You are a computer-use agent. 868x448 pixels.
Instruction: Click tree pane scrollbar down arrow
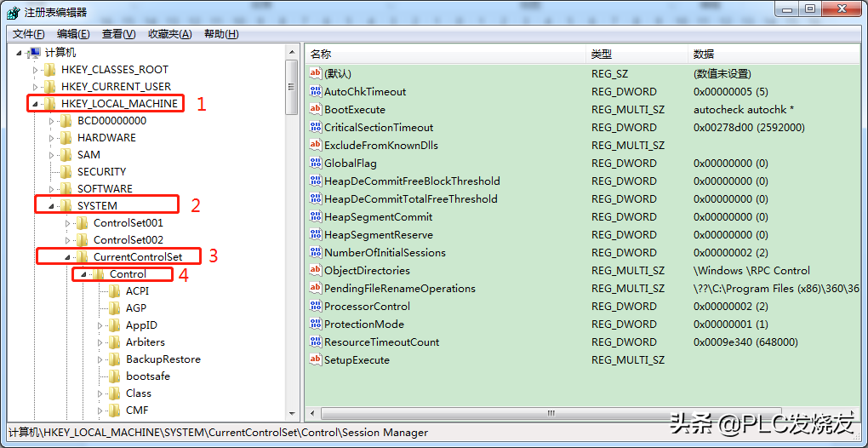point(292,414)
